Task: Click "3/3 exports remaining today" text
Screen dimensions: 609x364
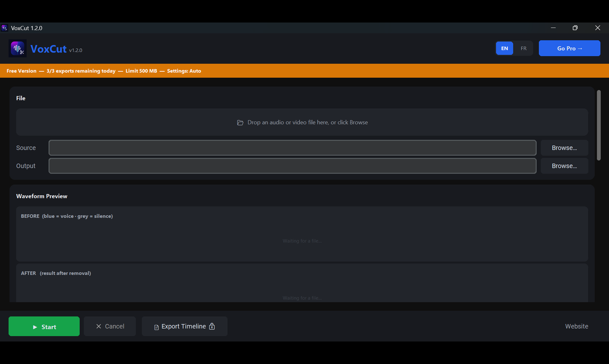Action: pos(81,71)
